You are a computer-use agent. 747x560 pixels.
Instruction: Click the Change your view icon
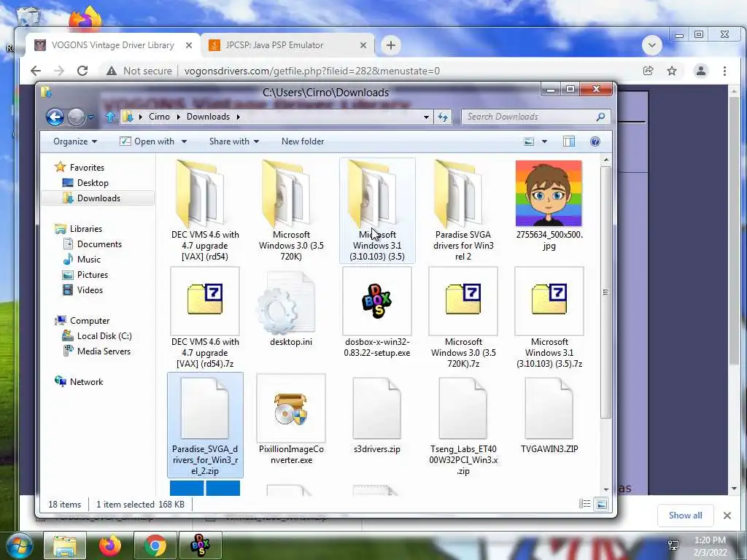[529, 141]
